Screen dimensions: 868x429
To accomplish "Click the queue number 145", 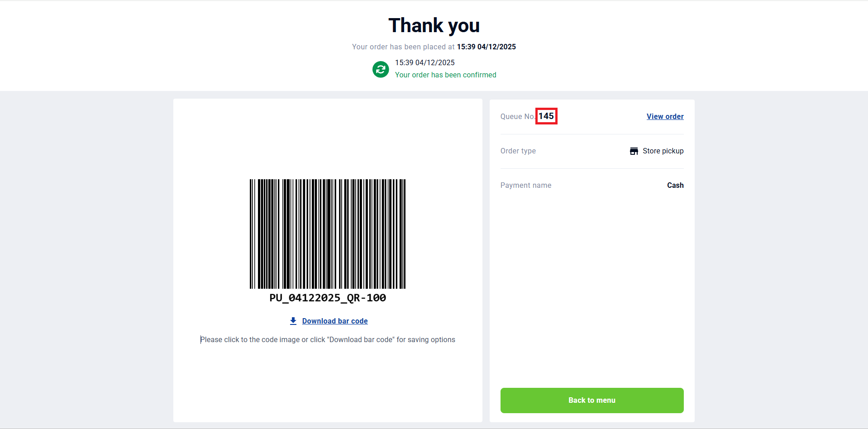I will [546, 116].
